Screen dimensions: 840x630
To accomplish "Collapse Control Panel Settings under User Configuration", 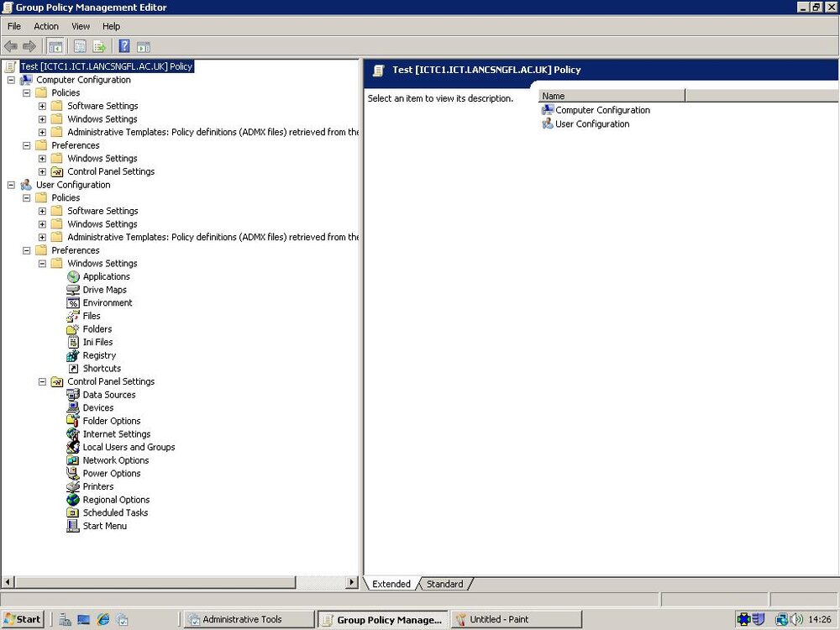I will (x=42, y=382).
